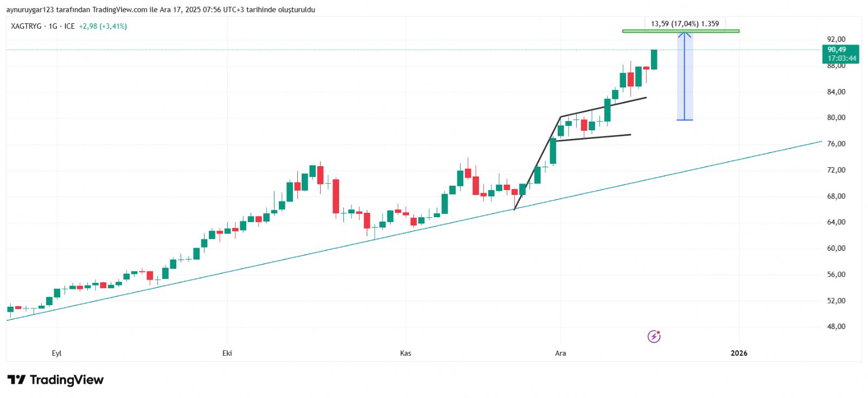
Task: Click the 1G interval label
Action: [x=53, y=26]
